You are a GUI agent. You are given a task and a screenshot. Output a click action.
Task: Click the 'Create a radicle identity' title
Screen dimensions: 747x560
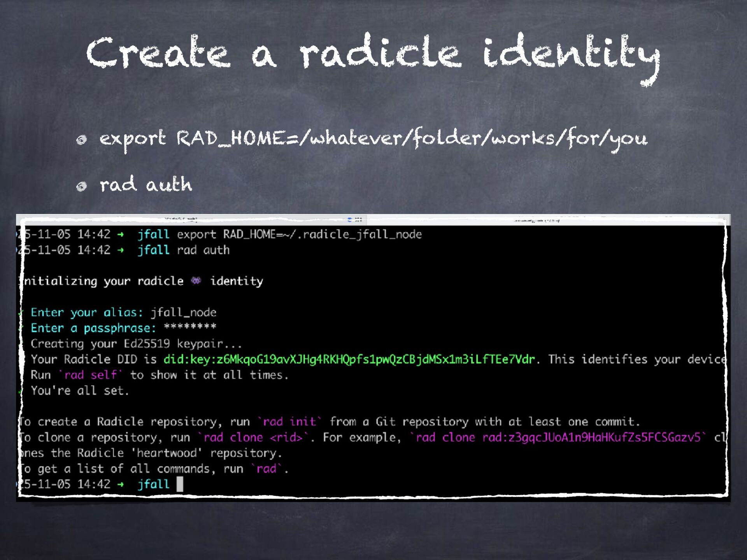click(x=373, y=54)
